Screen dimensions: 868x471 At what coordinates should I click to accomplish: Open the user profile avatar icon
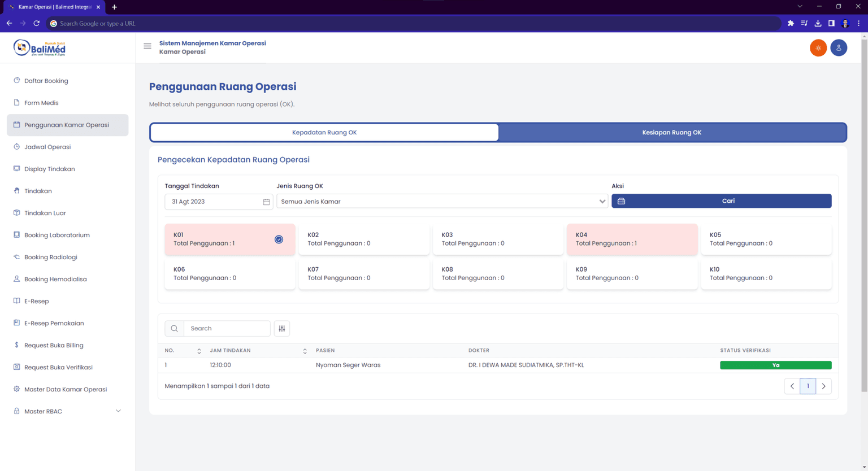coord(839,48)
